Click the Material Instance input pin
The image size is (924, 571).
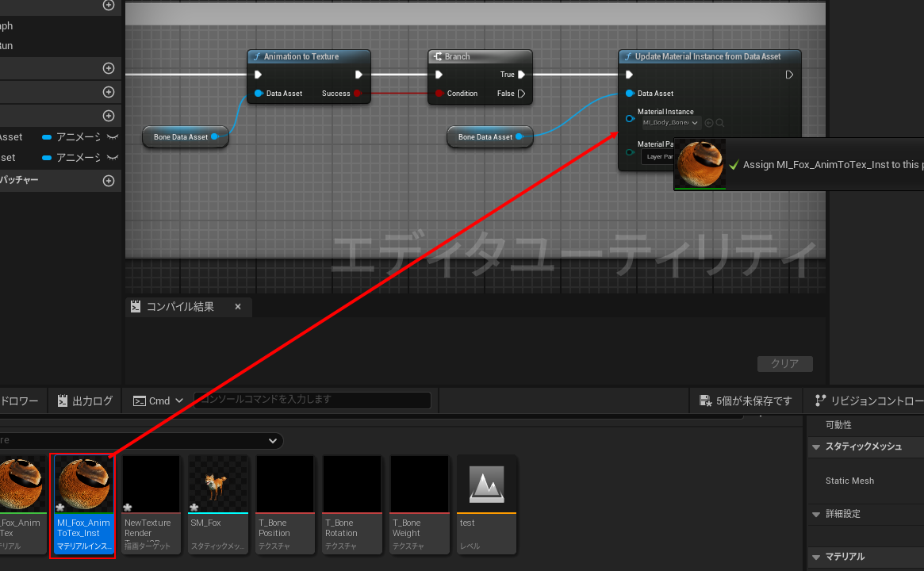coord(630,118)
